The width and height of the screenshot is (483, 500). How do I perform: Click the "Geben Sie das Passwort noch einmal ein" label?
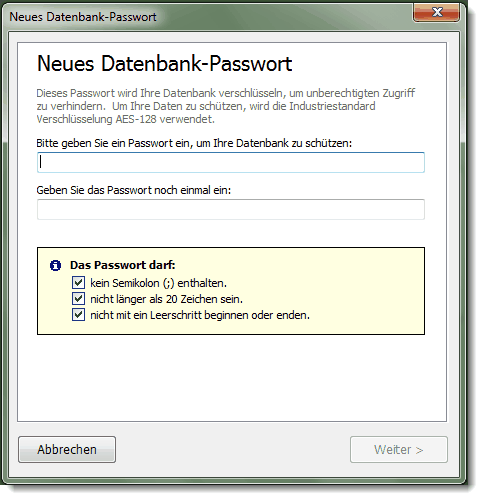(134, 190)
